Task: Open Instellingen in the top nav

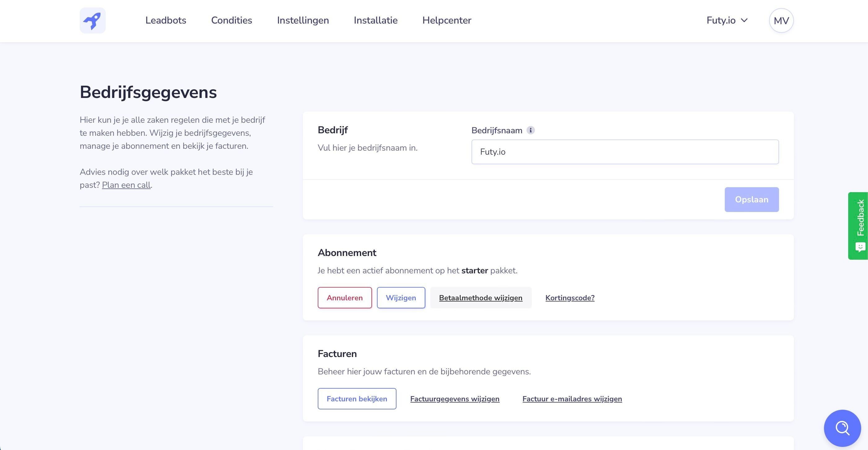Action: pyautogui.click(x=303, y=20)
